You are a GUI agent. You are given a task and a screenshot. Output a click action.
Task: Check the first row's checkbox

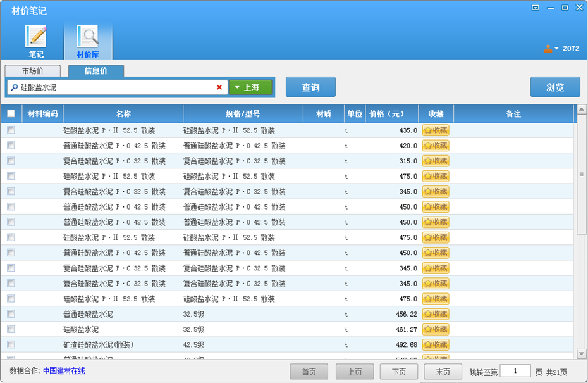point(11,130)
